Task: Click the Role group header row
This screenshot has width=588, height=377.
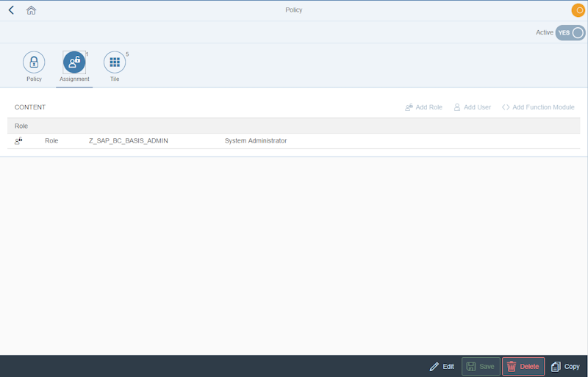Action: tap(293, 126)
